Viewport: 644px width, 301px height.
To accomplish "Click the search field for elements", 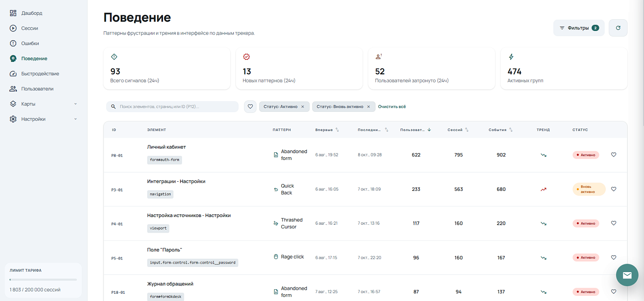I will [172, 106].
